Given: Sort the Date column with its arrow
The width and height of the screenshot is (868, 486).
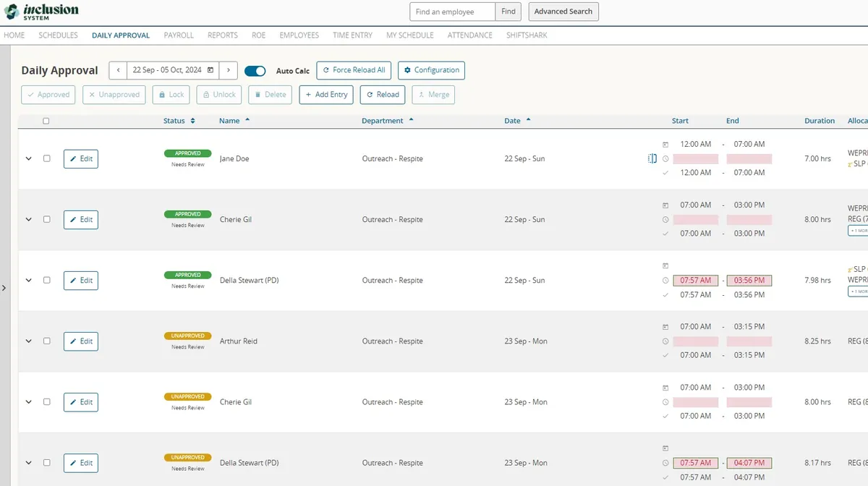Looking at the screenshot, I should click(x=528, y=120).
